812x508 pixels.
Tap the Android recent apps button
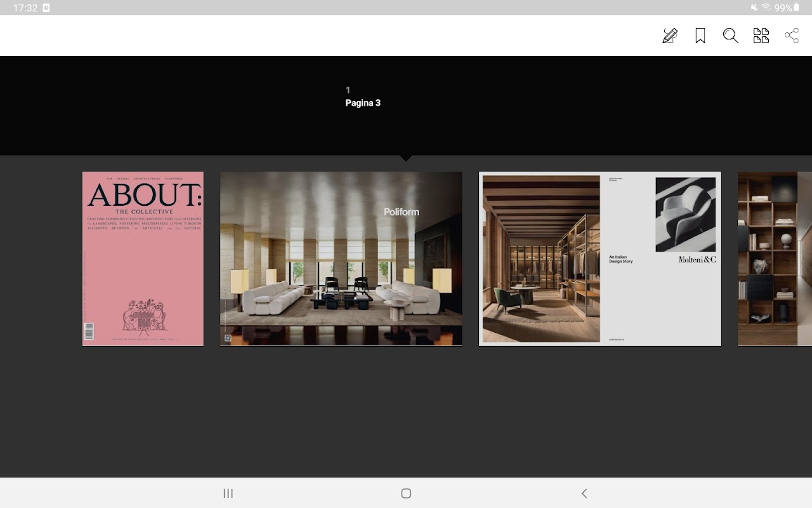click(228, 493)
